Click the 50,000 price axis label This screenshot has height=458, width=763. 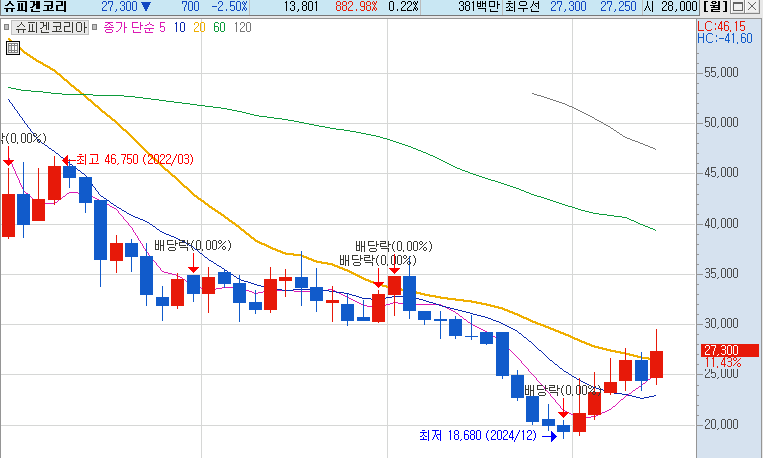coord(721,123)
